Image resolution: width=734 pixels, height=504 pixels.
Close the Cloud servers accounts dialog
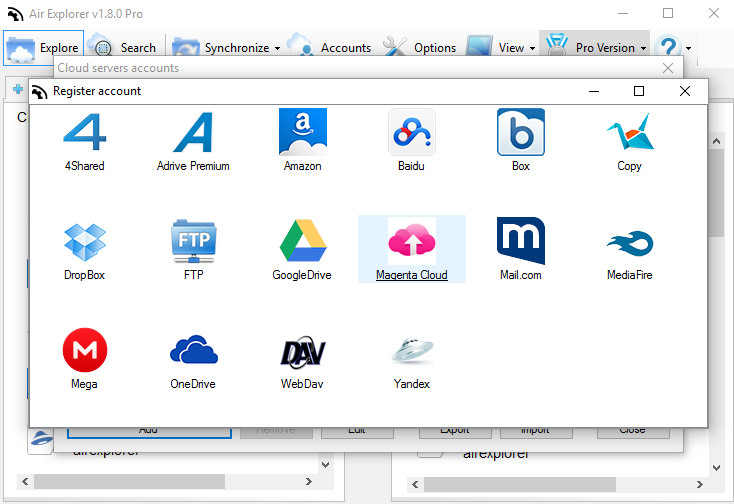pyautogui.click(x=668, y=68)
